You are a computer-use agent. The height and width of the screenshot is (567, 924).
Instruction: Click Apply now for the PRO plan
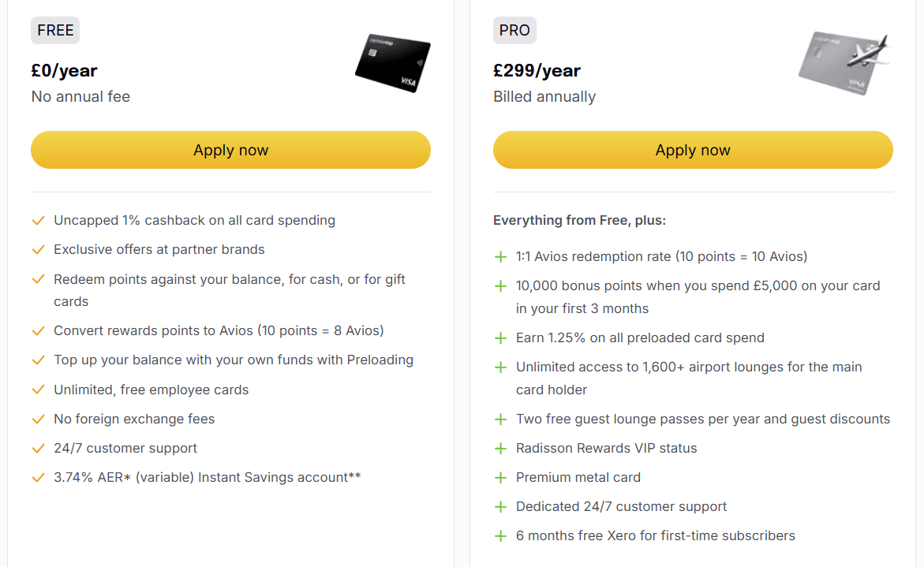[x=693, y=150]
